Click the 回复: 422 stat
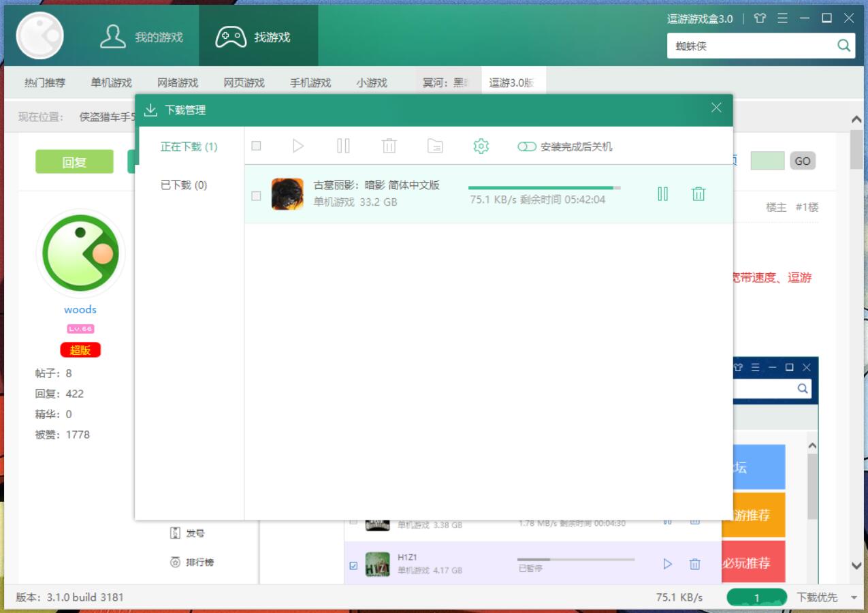The image size is (868, 613). 59,394
